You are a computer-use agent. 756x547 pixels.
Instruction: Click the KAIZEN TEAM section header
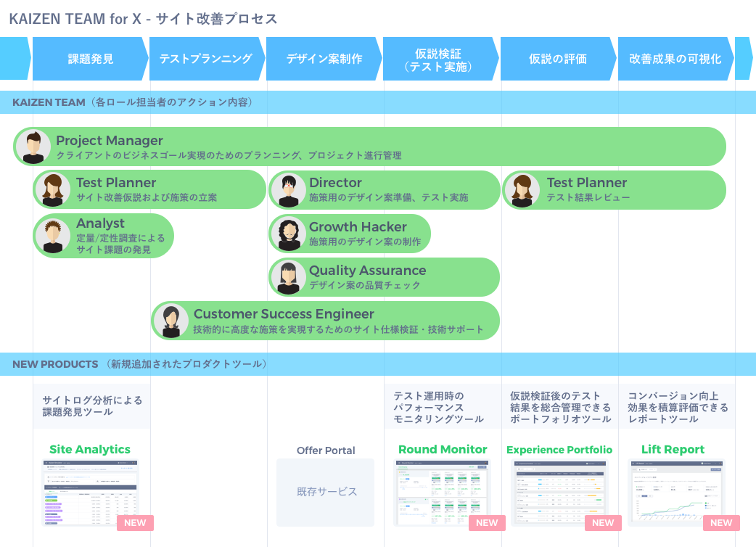pos(378,102)
